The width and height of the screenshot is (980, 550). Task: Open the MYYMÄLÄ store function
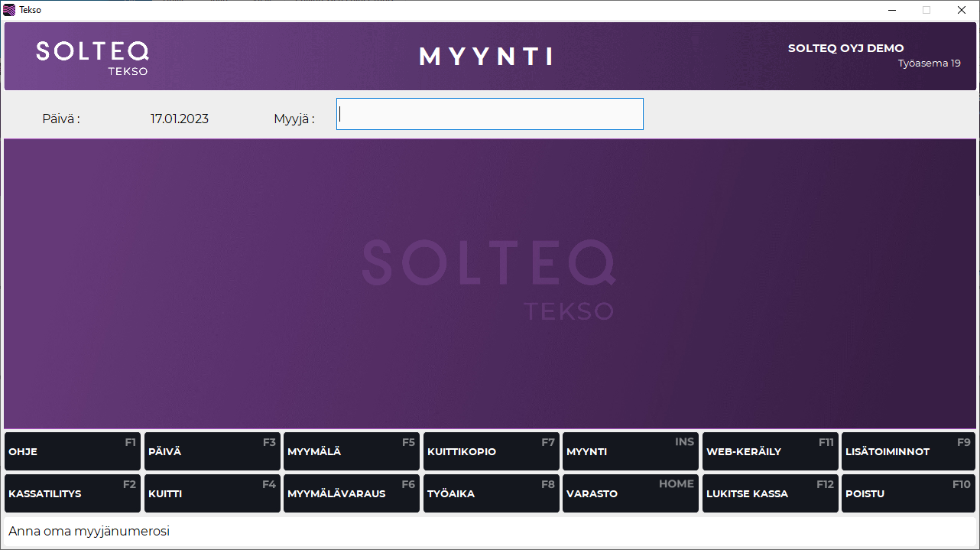point(352,451)
